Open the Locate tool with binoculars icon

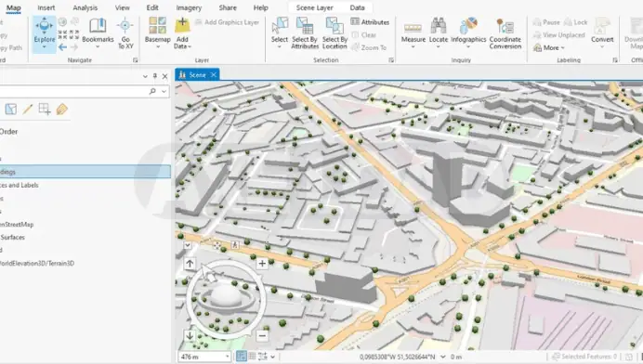point(439,32)
